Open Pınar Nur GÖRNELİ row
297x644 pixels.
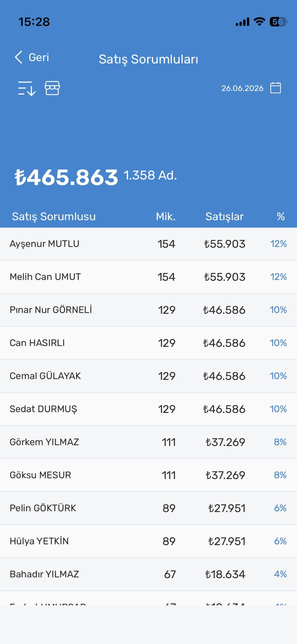click(148, 310)
